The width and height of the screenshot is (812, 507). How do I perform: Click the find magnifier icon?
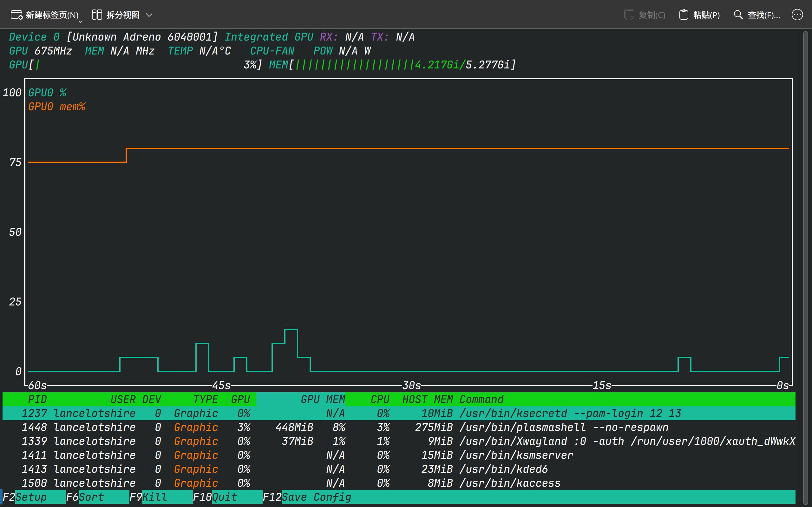[738, 15]
